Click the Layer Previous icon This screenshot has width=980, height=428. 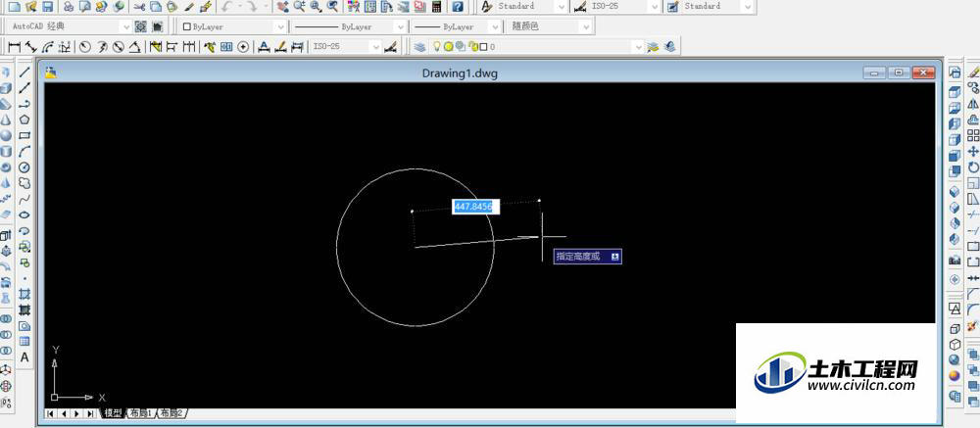[x=670, y=46]
